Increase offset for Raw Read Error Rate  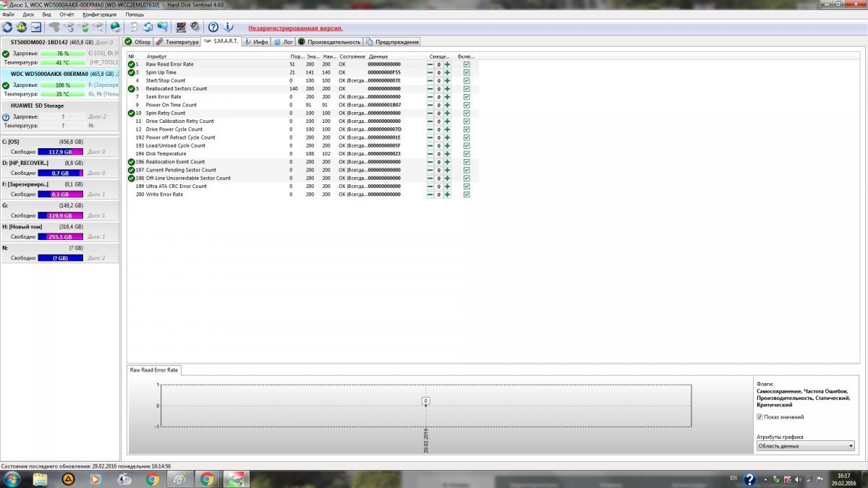click(447, 64)
